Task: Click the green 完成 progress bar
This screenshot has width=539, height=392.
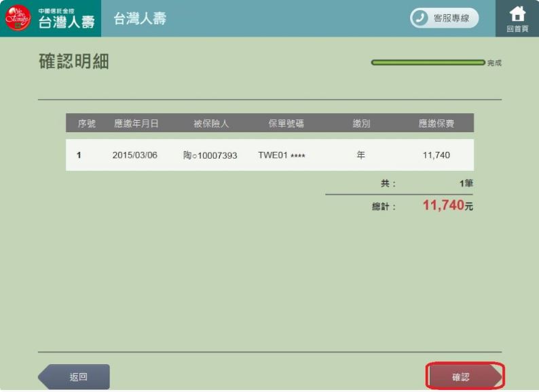Action: click(428, 62)
